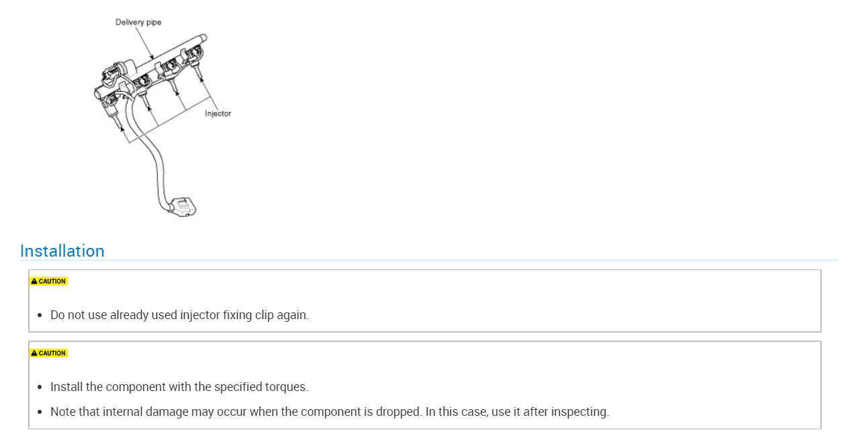Click the rightmost injector in the diagram
The image size is (868, 436).
[199, 66]
